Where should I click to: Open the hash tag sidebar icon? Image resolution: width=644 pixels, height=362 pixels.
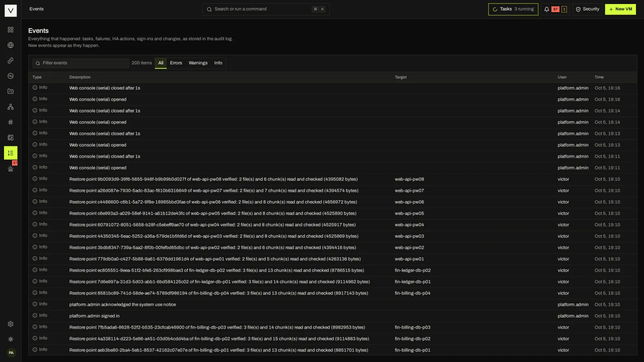[10, 122]
